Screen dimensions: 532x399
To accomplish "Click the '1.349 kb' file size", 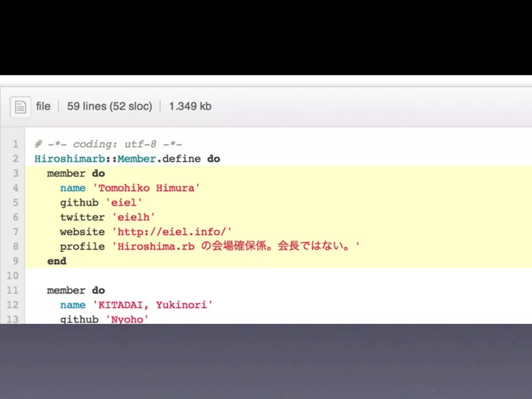I will (x=190, y=106).
